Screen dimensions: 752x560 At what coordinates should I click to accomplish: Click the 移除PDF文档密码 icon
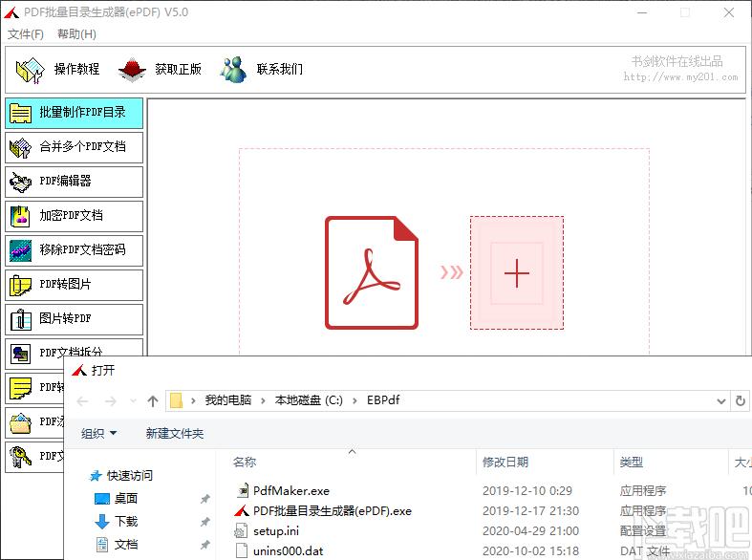21,250
